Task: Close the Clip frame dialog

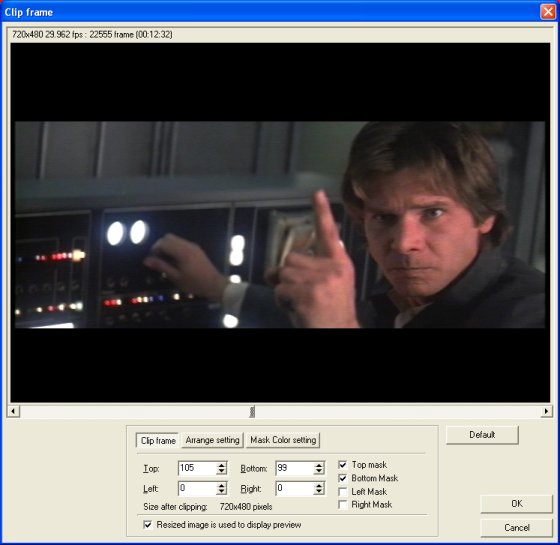Action: pyautogui.click(x=548, y=12)
